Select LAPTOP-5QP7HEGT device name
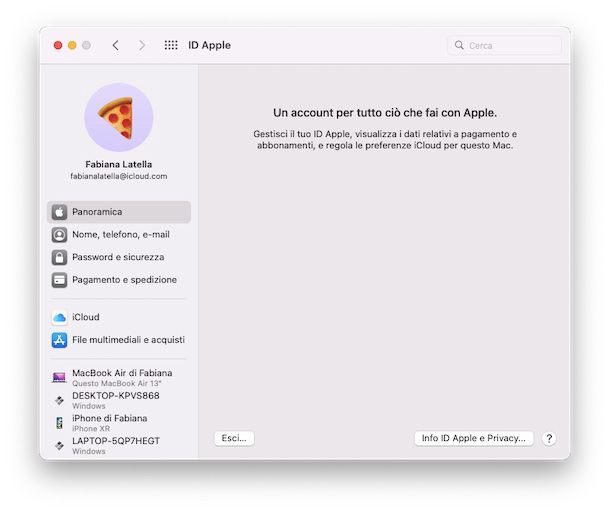 coord(116,441)
